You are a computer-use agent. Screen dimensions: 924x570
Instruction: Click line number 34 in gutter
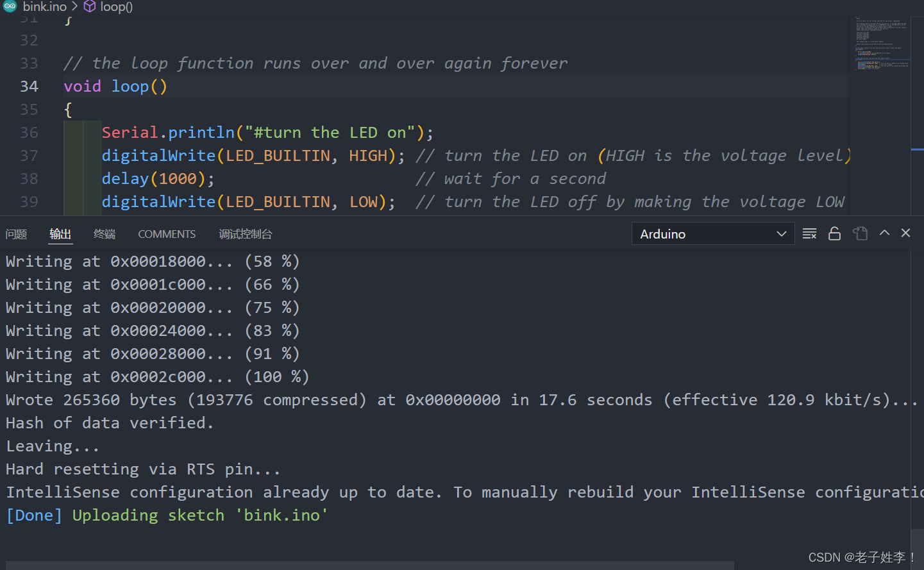[x=29, y=86]
